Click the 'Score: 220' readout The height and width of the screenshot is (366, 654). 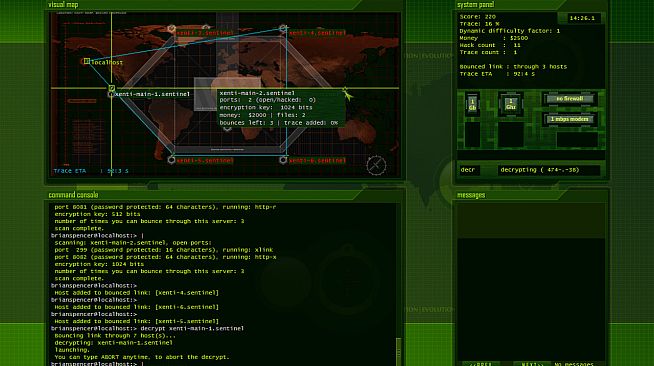[x=478, y=17]
